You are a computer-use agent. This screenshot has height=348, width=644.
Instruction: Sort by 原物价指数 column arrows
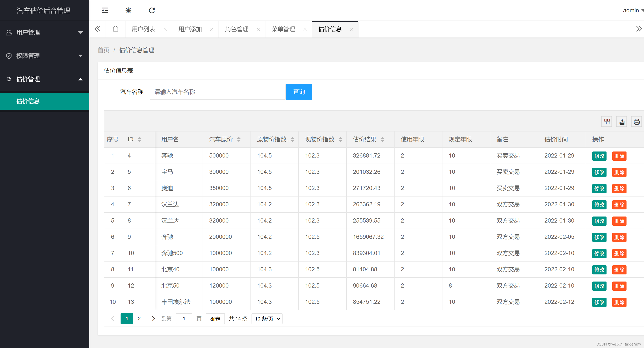click(293, 139)
